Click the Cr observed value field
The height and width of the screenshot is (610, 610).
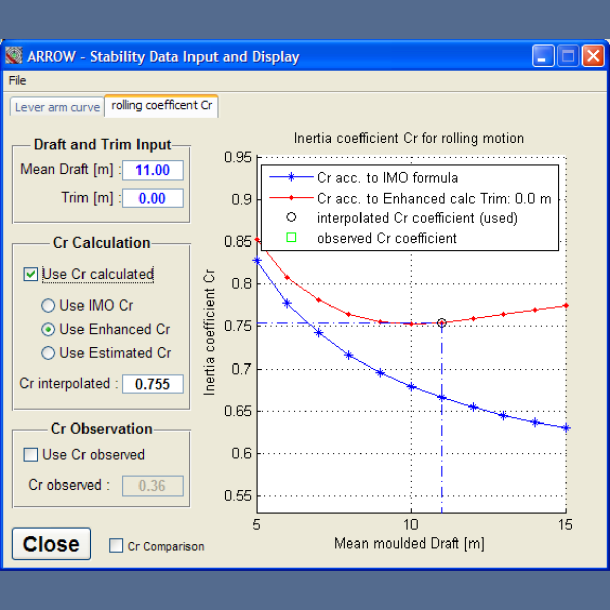click(x=153, y=486)
